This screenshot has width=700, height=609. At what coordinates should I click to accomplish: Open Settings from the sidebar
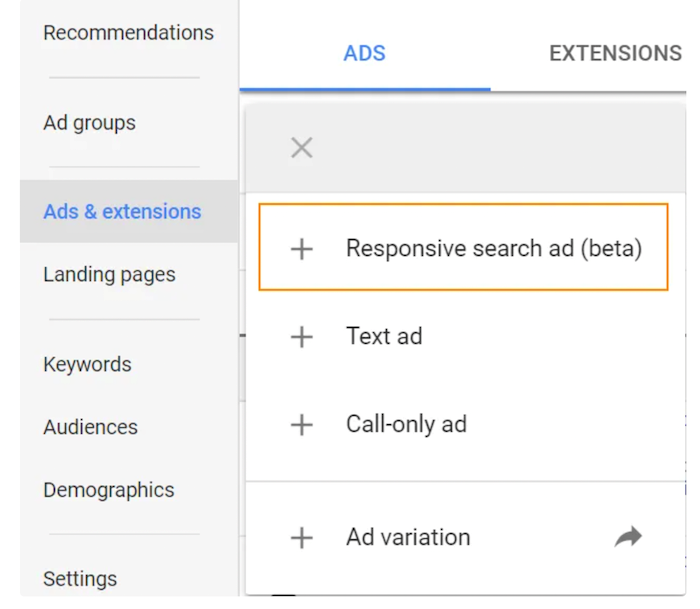(x=80, y=578)
